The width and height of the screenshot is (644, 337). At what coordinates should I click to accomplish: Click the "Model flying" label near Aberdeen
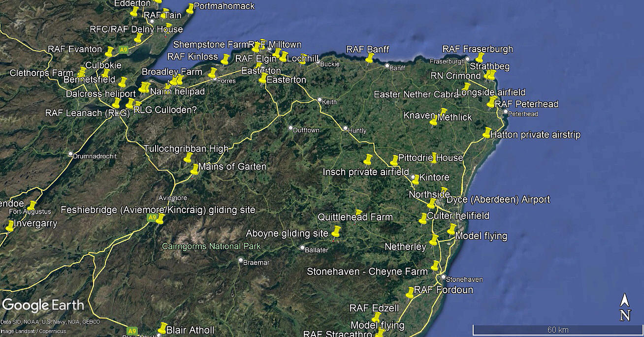click(481, 236)
